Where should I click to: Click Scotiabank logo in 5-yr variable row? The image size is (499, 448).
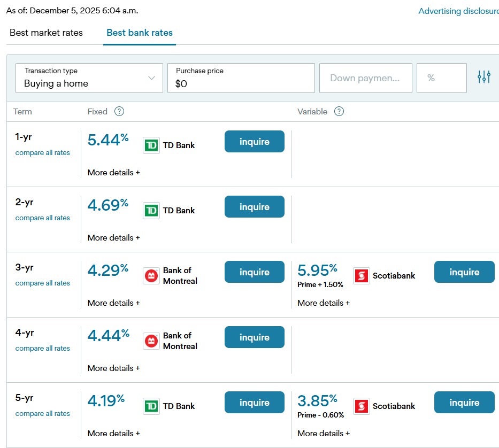pos(362,406)
